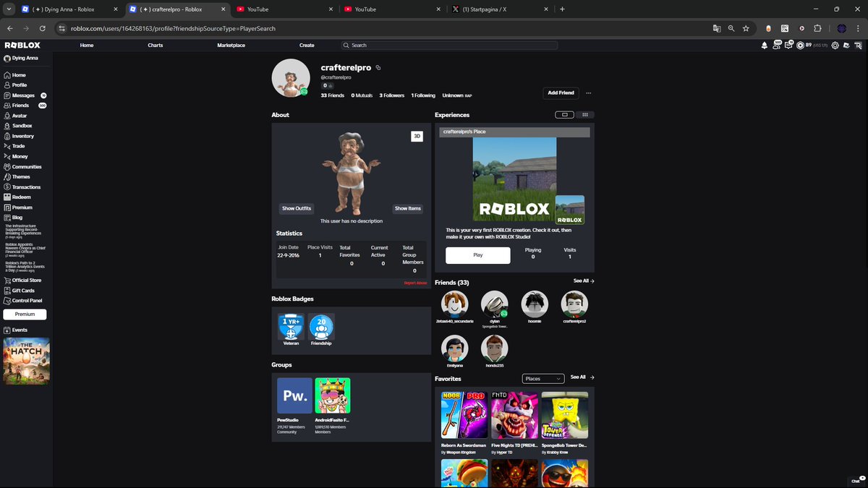Open Create in the top navigation
Image resolution: width=868 pixels, height=488 pixels.
pos(307,45)
